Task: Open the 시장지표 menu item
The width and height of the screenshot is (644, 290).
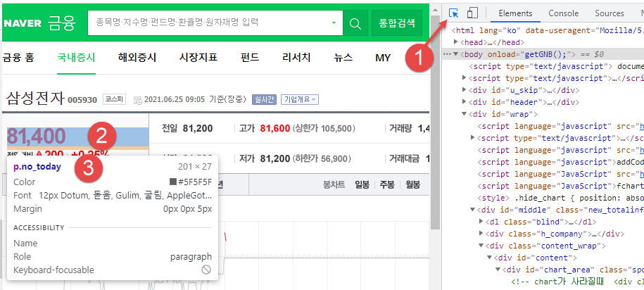Action: coord(198,58)
